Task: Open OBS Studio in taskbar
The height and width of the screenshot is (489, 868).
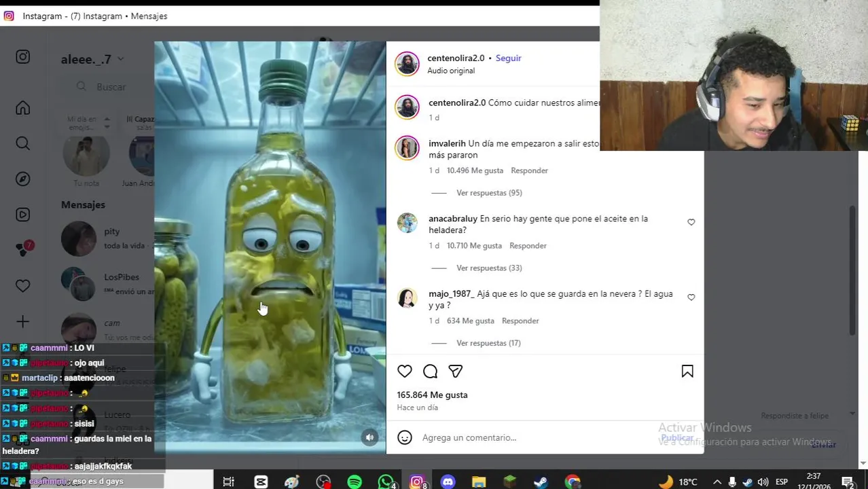Action: pos(323,482)
